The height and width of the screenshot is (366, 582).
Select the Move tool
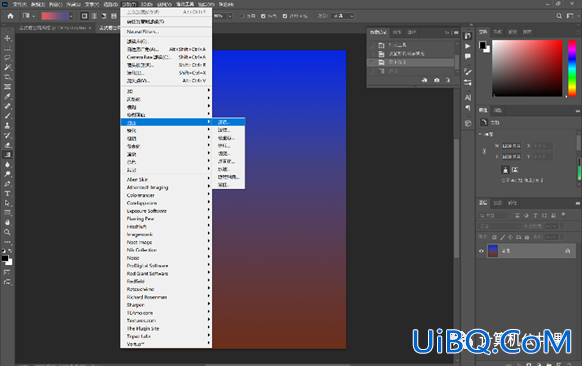click(7, 38)
